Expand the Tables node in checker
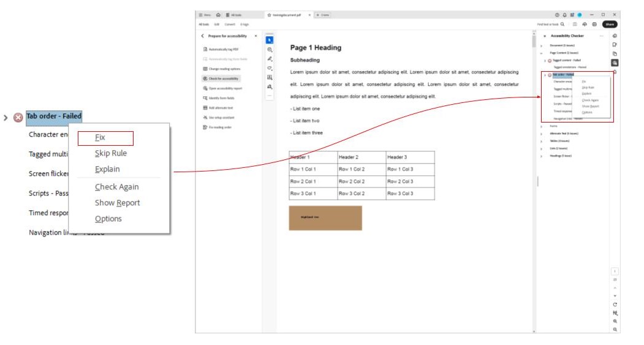 [x=541, y=142]
